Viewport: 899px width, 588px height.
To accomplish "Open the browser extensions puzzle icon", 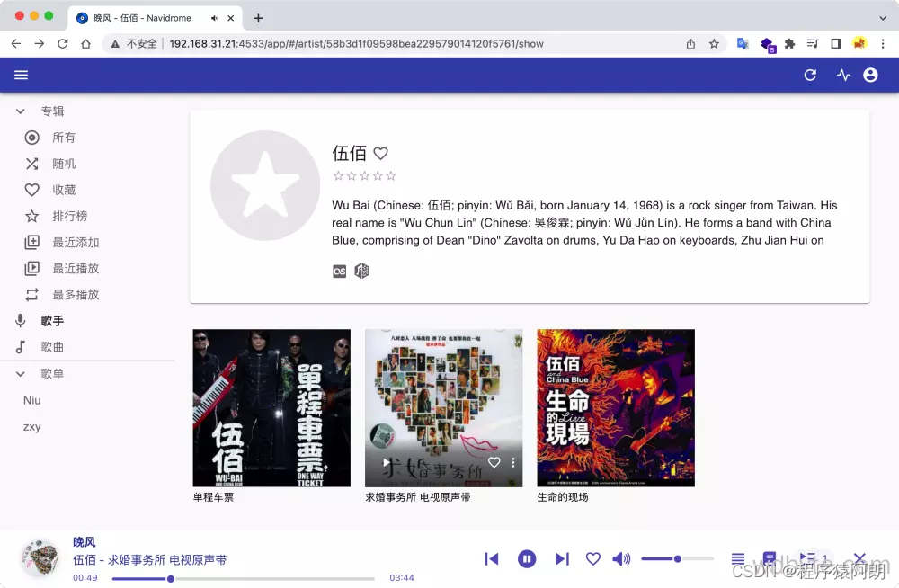I will coord(790,43).
